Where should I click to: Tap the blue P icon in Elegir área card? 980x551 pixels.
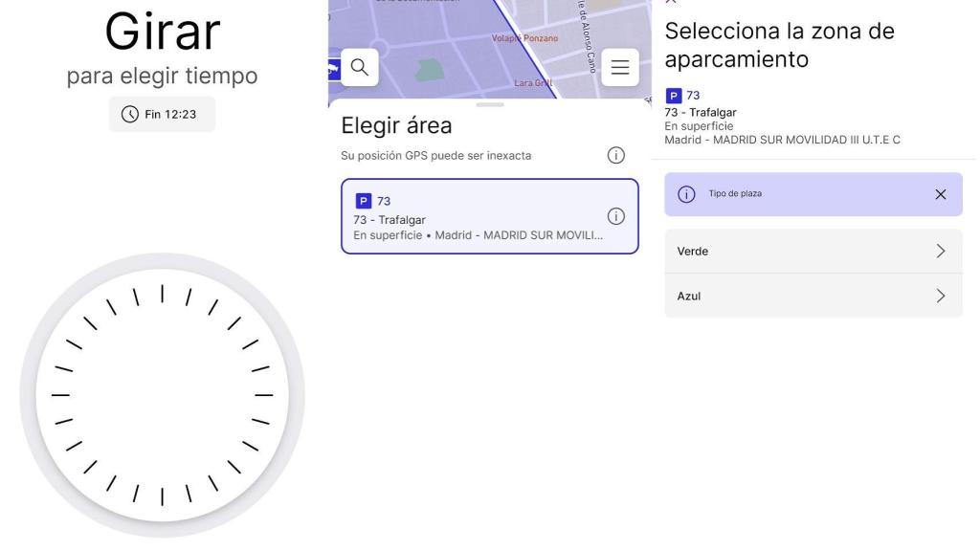tap(363, 201)
